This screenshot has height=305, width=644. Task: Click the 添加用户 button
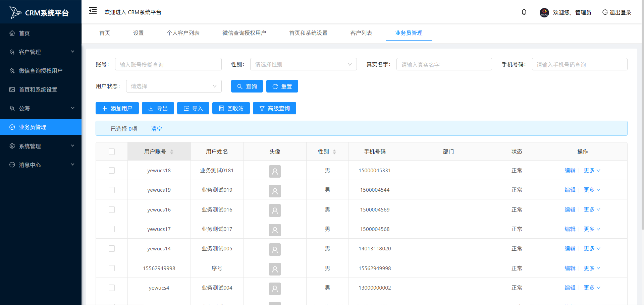click(117, 108)
